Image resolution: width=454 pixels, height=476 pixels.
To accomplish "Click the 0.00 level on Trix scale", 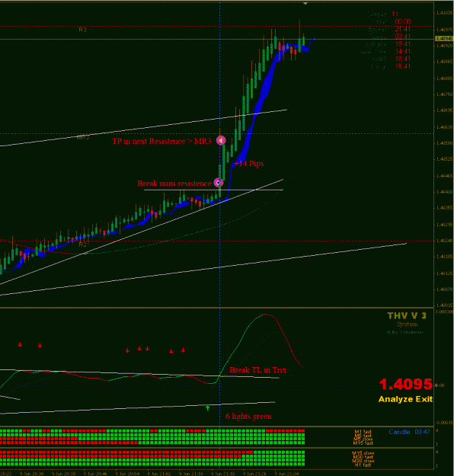I will (x=440, y=385).
